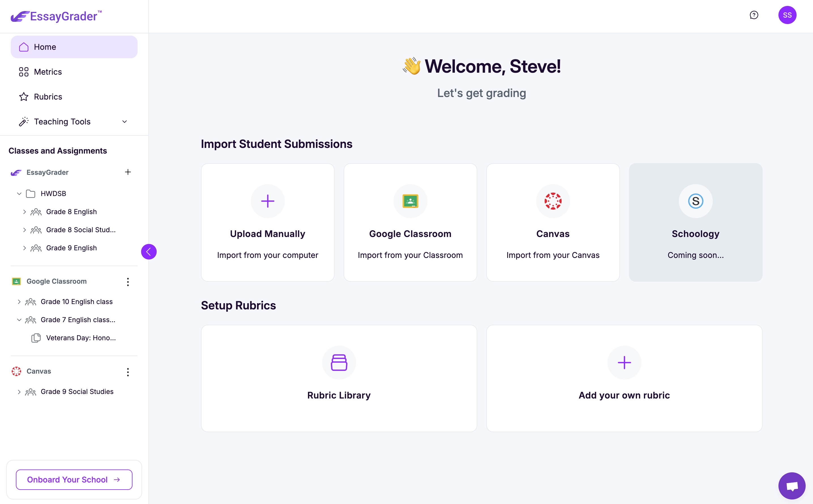Click the Upload Manually plus icon
This screenshot has width=813, height=504.
[x=268, y=201]
